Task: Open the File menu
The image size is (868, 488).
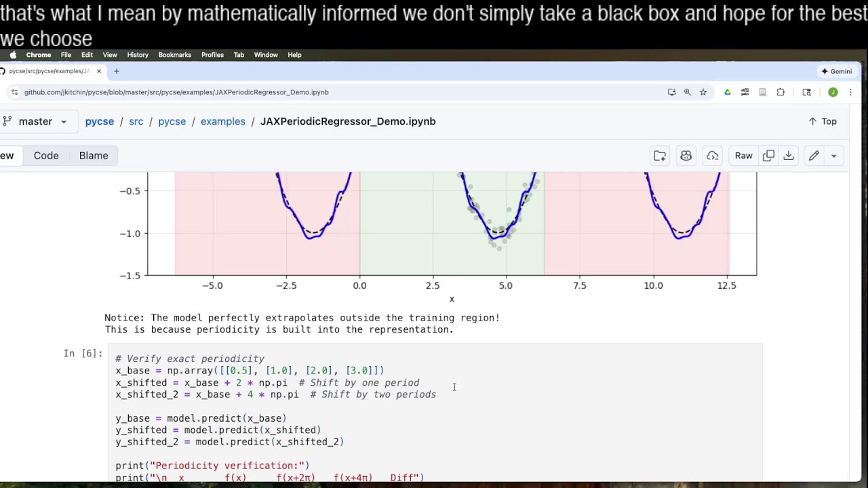Action: 66,55
